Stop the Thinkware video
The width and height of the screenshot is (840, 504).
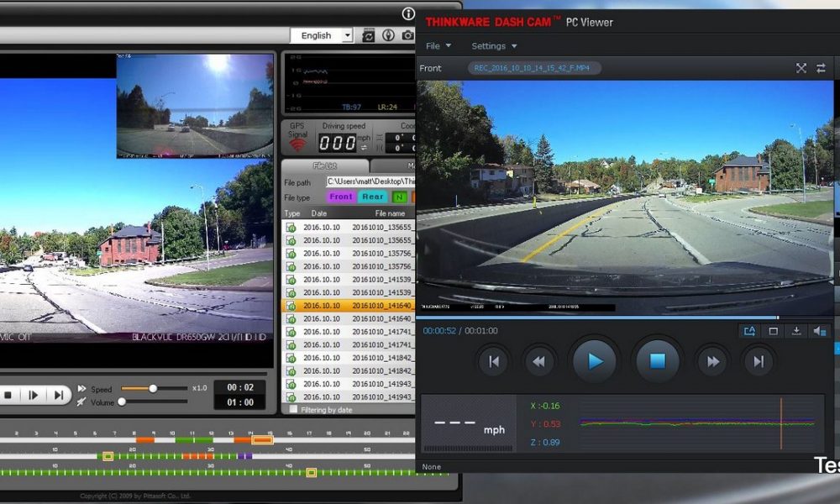(658, 361)
